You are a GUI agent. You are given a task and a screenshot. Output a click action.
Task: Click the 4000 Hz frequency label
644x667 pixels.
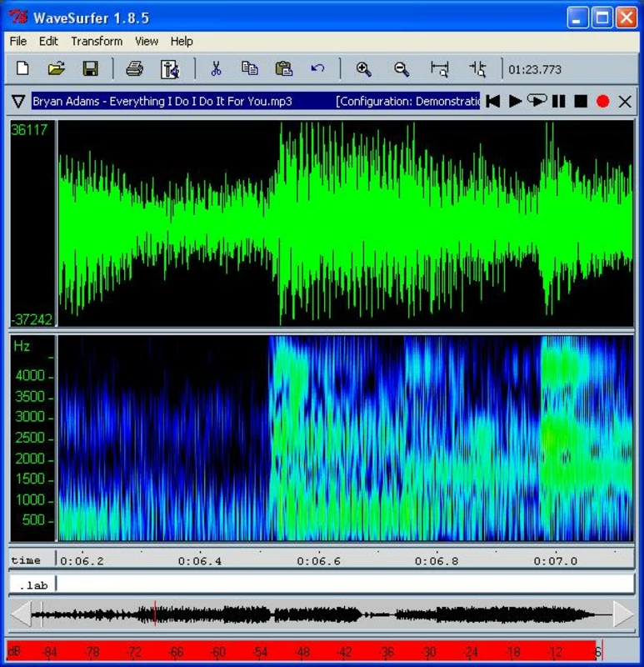[30, 376]
